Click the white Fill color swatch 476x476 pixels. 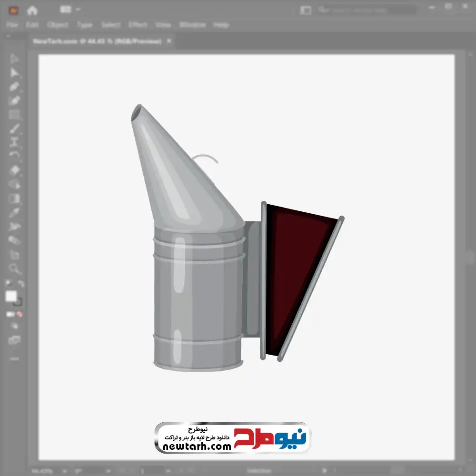(11, 297)
